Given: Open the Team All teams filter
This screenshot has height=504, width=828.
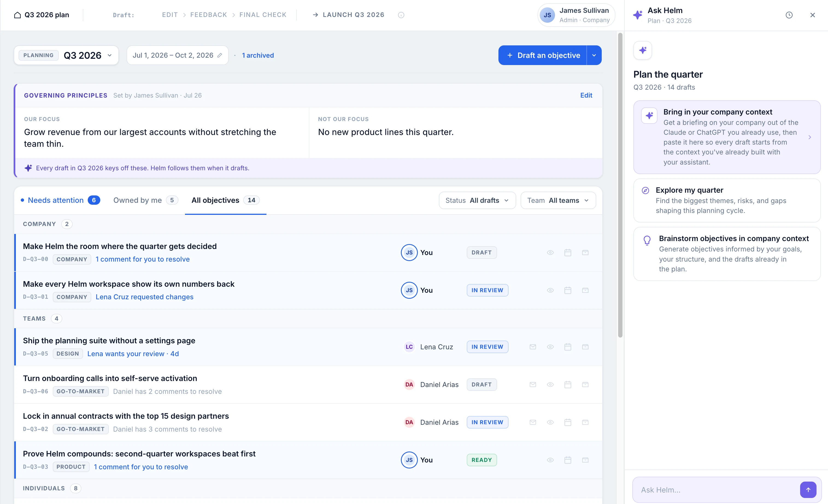Looking at the screenshot, I should (x=558, y=200).
